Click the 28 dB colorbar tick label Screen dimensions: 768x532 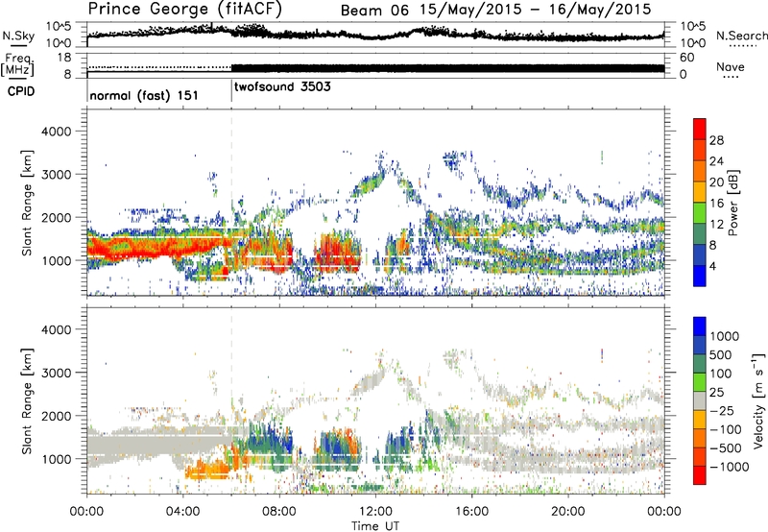pos(716,140)
